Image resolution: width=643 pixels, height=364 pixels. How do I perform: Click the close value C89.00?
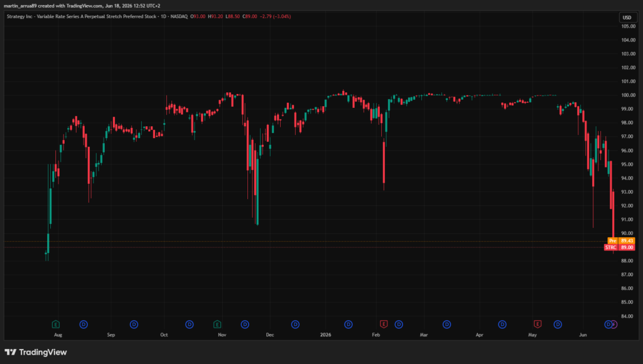tap(250, 16)
